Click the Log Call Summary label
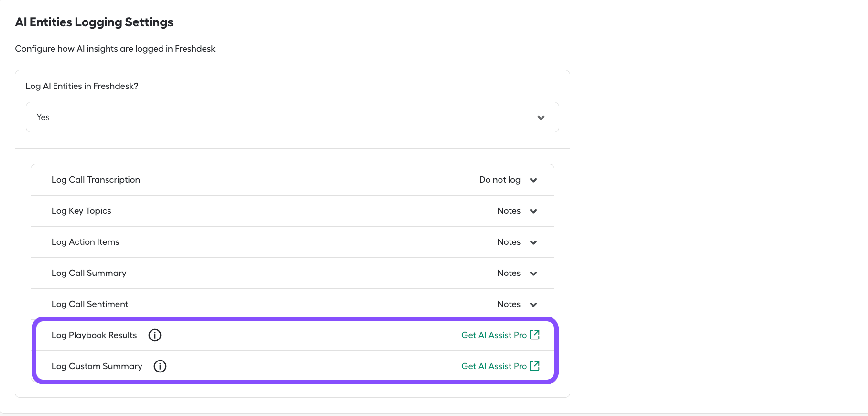868x416 pixels. pyautogui.click(x=89, y=273)
